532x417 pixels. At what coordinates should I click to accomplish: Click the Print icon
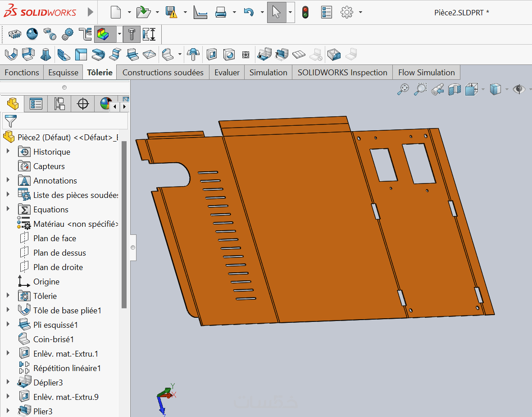[x=221, y=12]
